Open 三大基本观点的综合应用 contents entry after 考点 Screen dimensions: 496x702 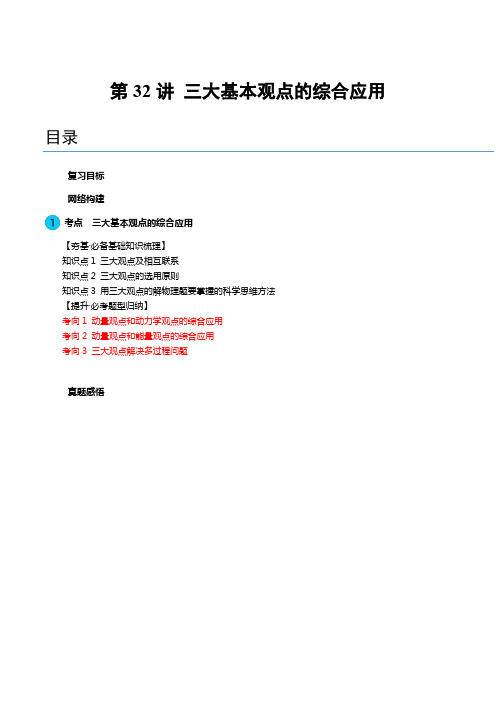click(x=142, y=223)
